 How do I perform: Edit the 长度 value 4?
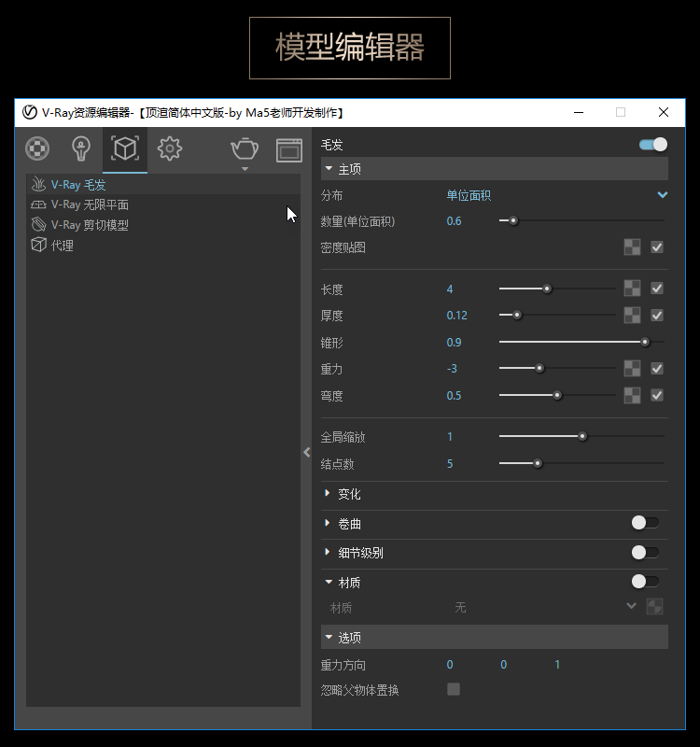pos(450,289)
